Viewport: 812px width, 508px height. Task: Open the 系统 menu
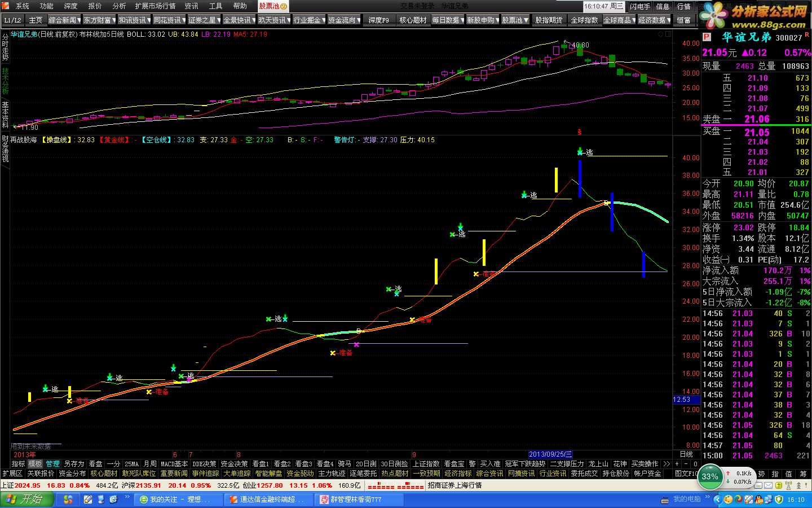[x=23, y=6]
